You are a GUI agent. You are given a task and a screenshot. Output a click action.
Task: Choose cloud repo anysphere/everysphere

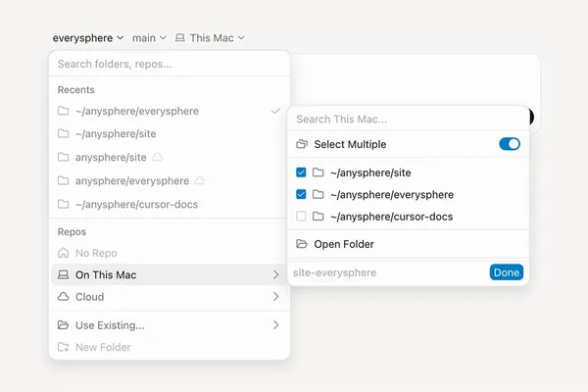point(170,180)
